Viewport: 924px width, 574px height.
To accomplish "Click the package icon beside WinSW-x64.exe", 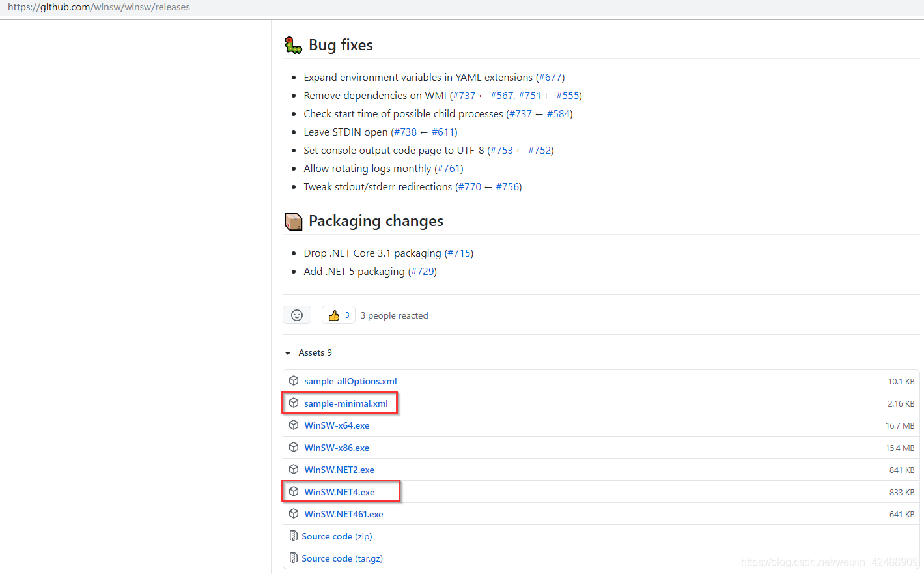I will coord(294,425).
